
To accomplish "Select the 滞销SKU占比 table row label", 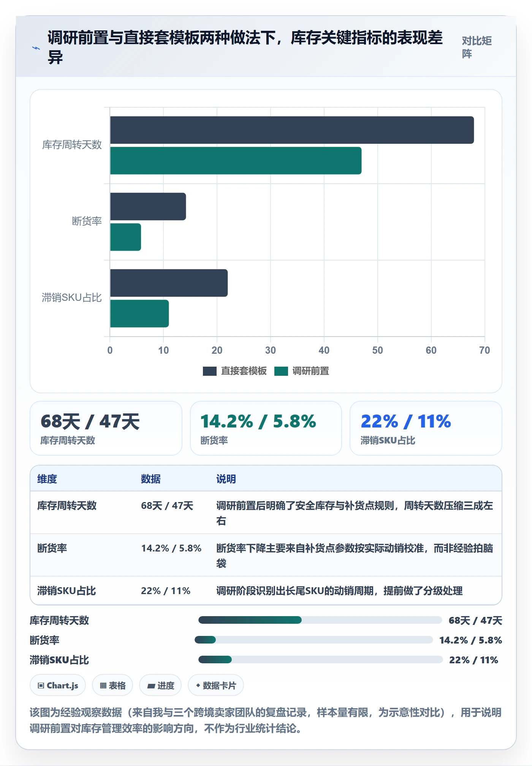I will pyautogui.click(x=66, y=591).
